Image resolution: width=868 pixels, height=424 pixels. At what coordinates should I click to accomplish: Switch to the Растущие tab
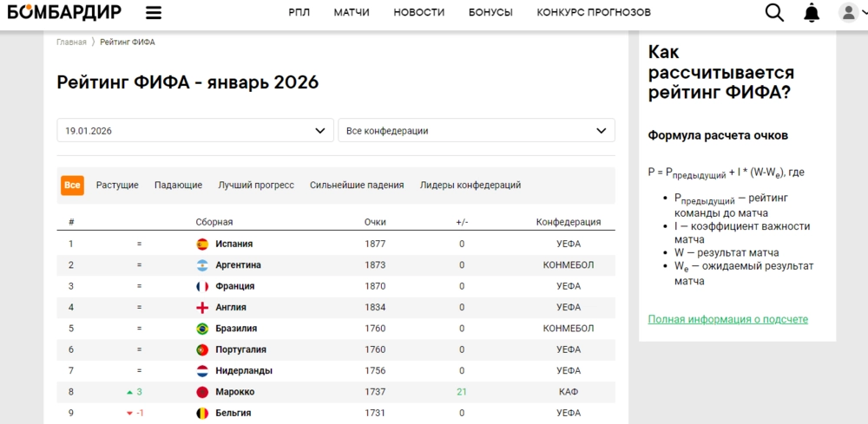click(117, 186)
